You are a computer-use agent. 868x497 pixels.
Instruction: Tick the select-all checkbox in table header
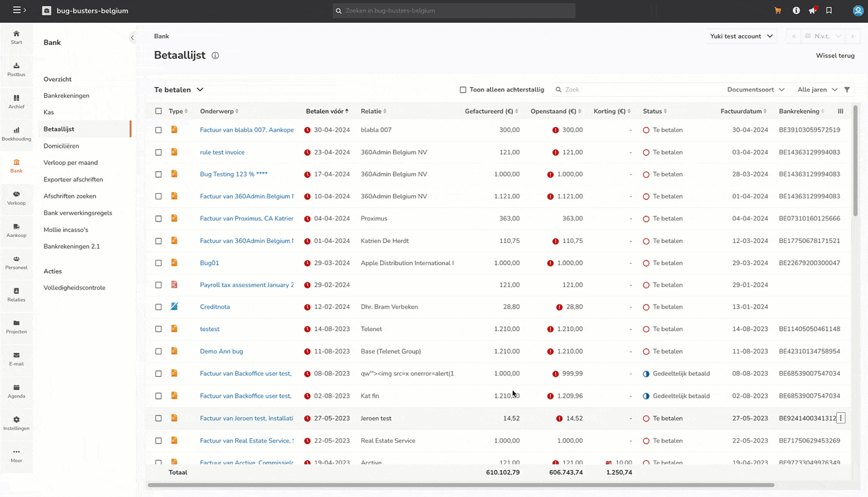pyautogui.click(x=158, y=111)
